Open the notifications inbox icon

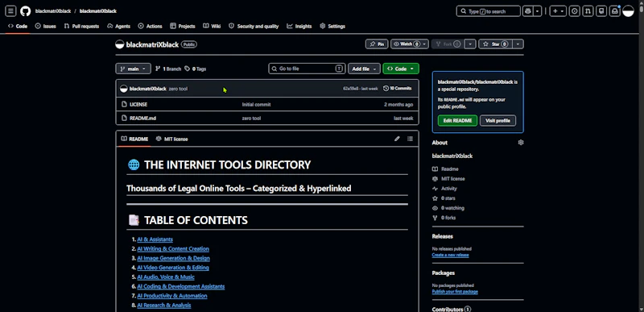coord(615,11)
